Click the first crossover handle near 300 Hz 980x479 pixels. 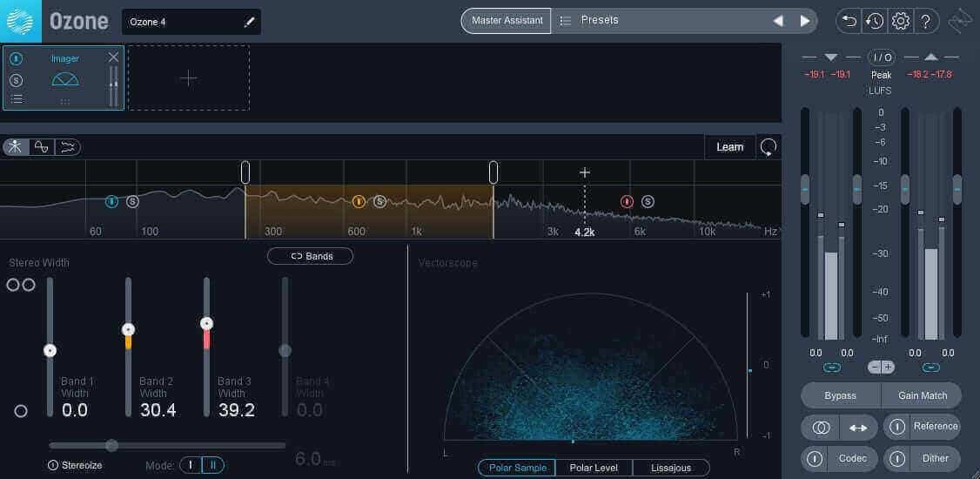(x=245, y=172)
